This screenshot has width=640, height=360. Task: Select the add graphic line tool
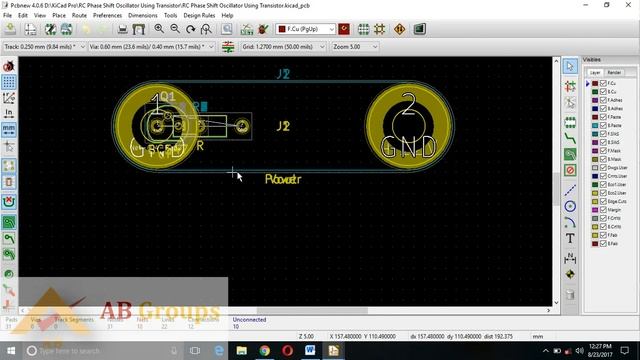pyautogui.click(x=570, y=190)
